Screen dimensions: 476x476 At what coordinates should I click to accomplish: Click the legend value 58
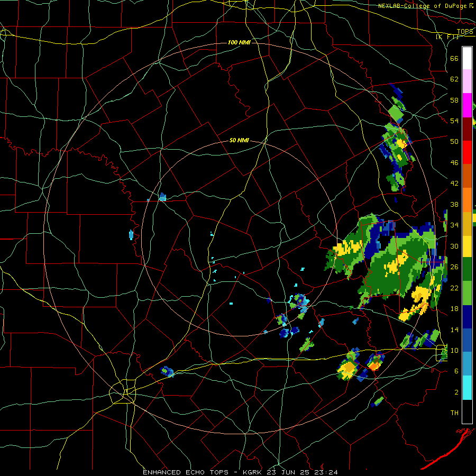pos(454,100)
